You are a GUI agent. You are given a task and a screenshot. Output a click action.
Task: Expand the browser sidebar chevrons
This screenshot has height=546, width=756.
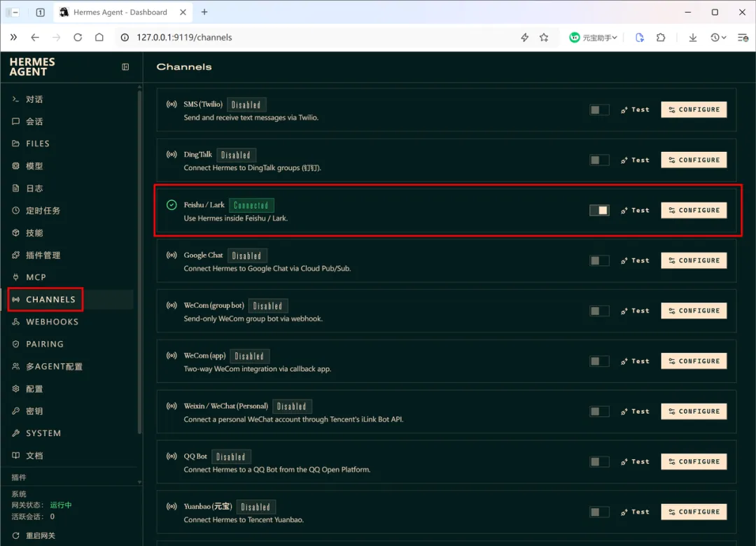point(13,38)
